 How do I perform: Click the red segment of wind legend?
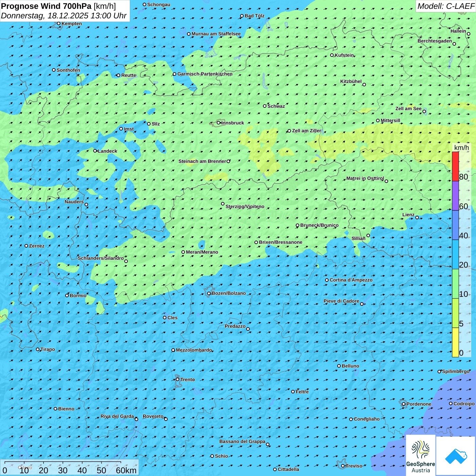455,166
